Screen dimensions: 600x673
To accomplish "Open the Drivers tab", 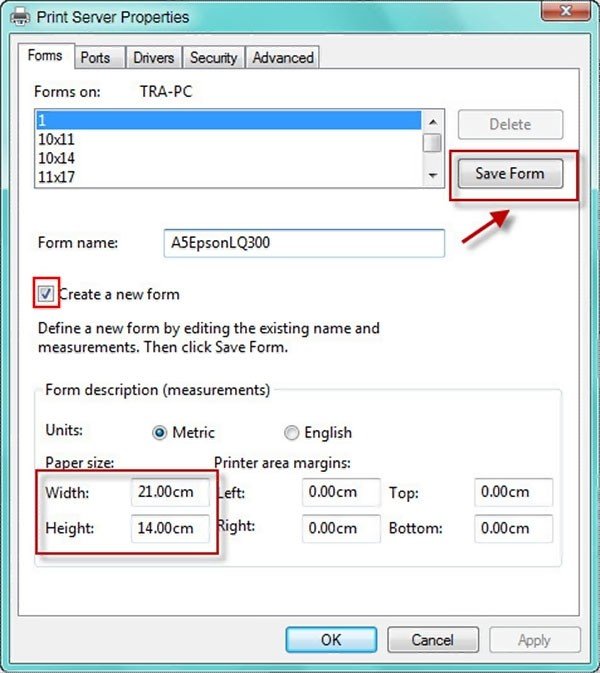I will pos(153,58).
